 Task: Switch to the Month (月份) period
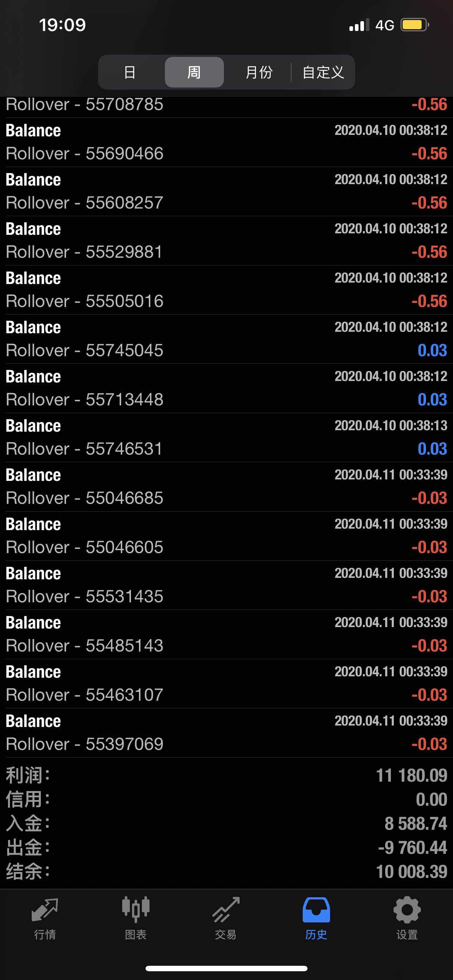tap(259, 72)
